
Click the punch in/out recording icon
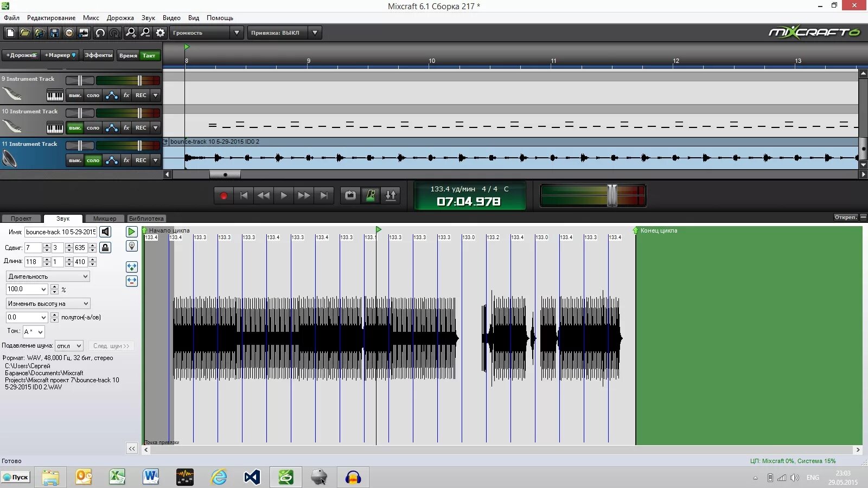click(391, 196)
